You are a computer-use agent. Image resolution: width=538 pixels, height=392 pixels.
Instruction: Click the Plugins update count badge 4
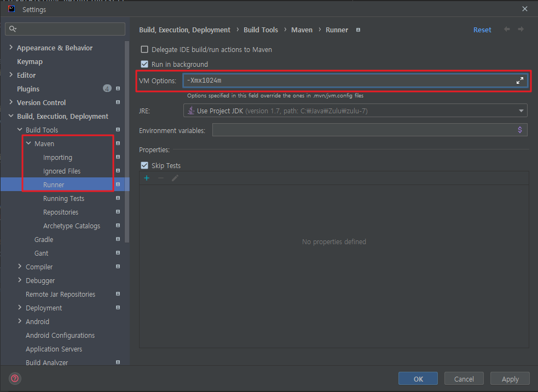(107, 89)
